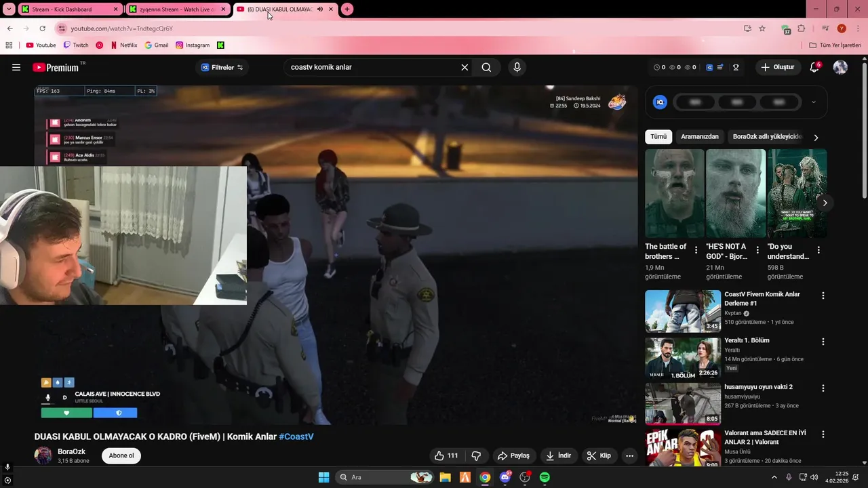Open the Windows Start menu
The width and height of the screenshot is (868, 488).
click(323, 477)
